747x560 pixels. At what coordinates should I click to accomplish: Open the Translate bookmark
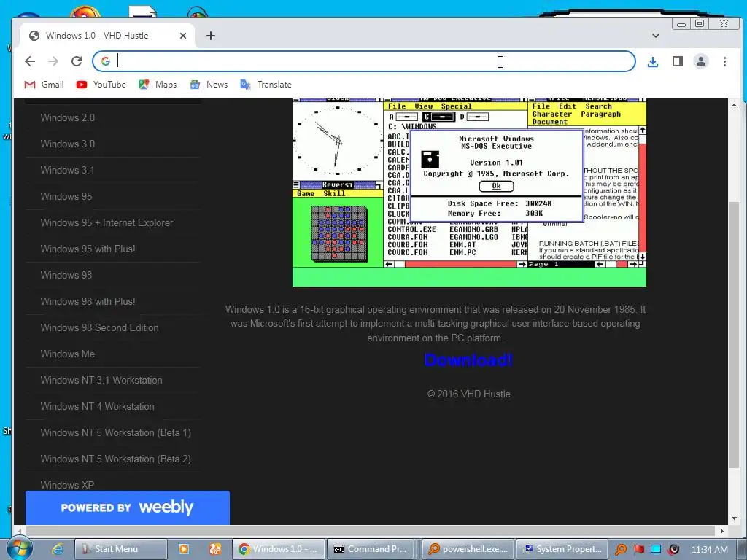266,85
